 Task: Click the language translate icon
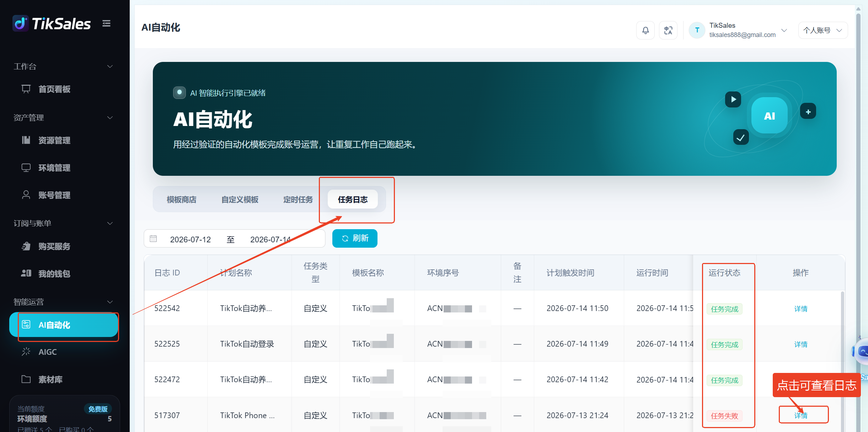point(668,30)
